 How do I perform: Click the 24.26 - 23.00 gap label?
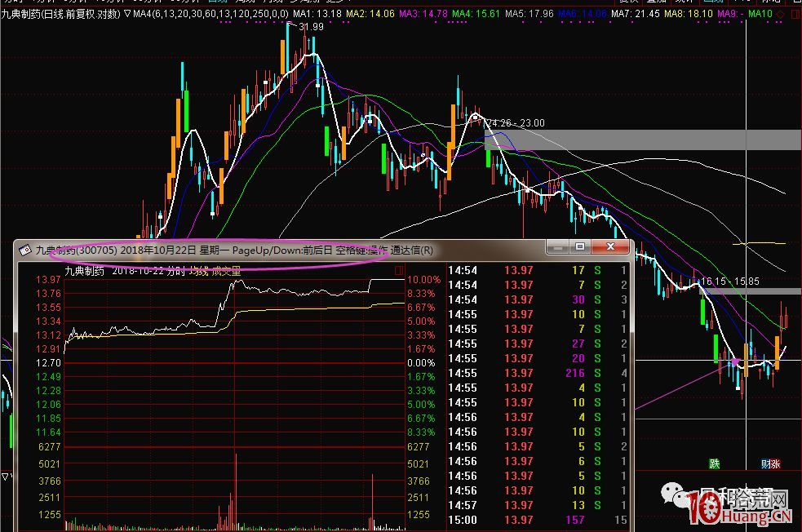pyautogui.click(x=516, y=123)
